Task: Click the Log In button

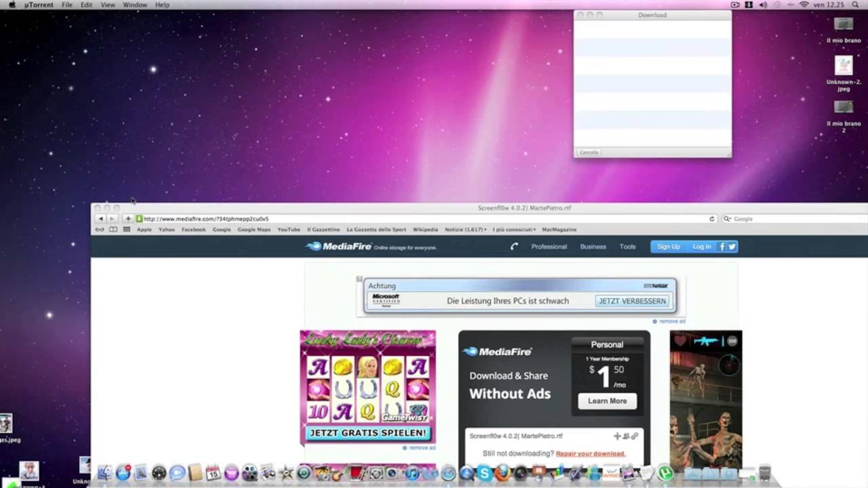Action: 701,247
